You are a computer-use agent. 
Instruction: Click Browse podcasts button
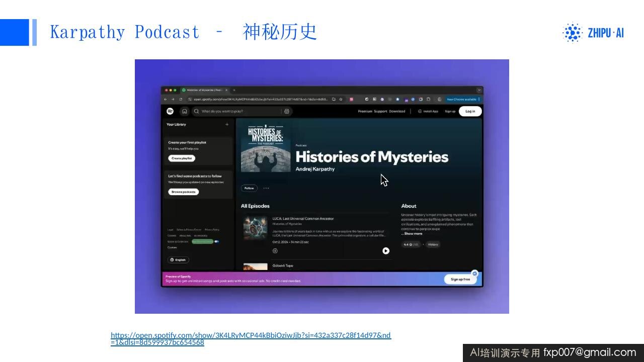point(183,192)
